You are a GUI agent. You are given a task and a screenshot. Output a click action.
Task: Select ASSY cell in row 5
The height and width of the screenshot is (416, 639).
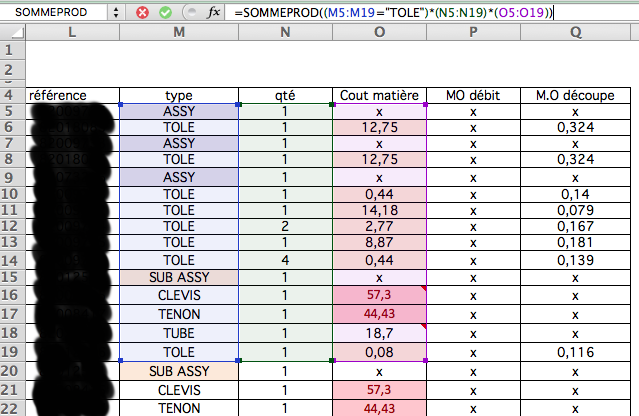(179, 111)
